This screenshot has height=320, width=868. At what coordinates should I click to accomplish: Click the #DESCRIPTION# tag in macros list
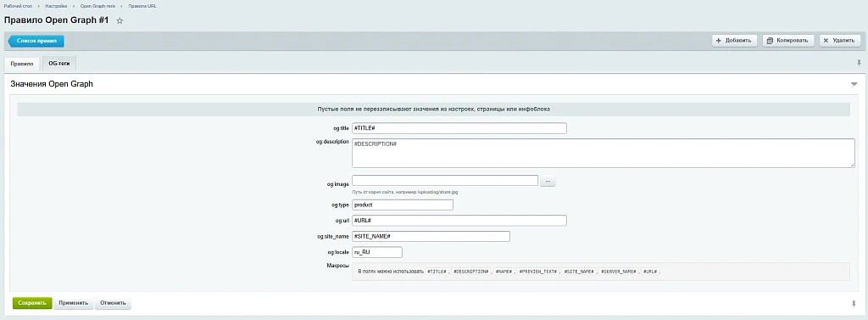point(470,272)
